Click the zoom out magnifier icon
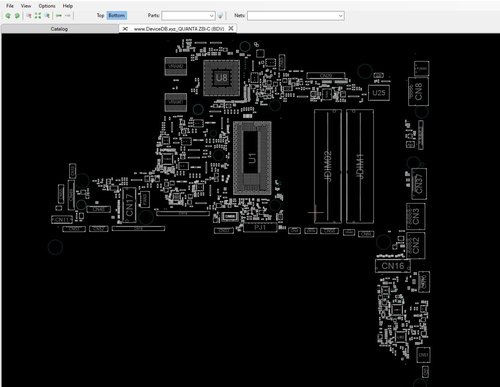Viewport: 500px width, 387px height. tap(47, 16)
